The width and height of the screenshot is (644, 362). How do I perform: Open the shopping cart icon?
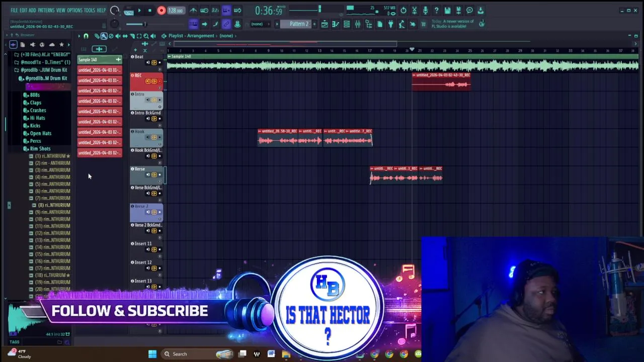[x=423, y=24]
